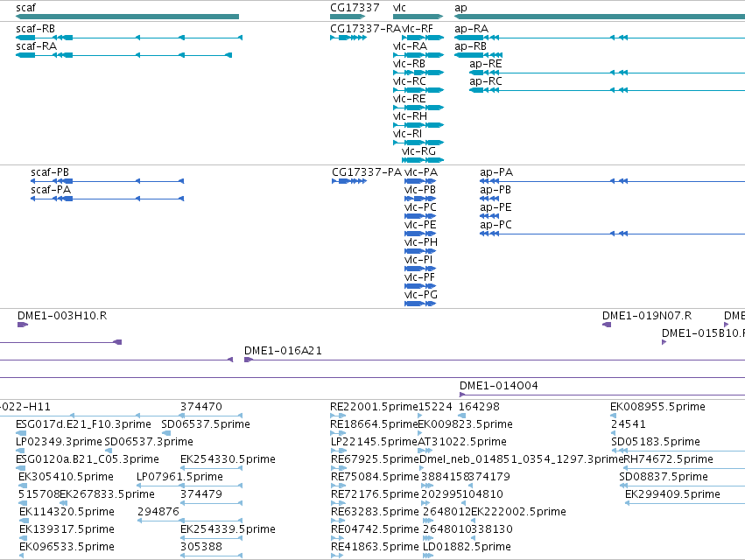Click EK305410.5prime EST label
The width and height of the screenshot is (745, 560).
click(x=66, y=477)
